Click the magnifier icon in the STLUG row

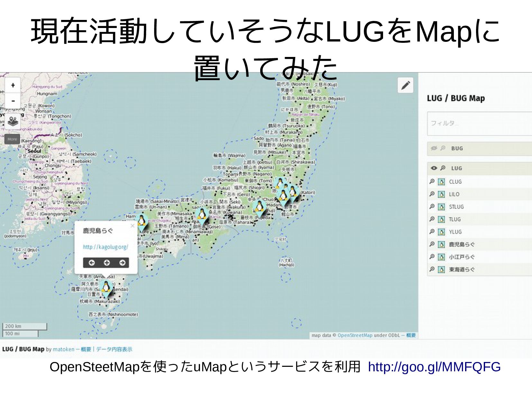tap(432, 207)
